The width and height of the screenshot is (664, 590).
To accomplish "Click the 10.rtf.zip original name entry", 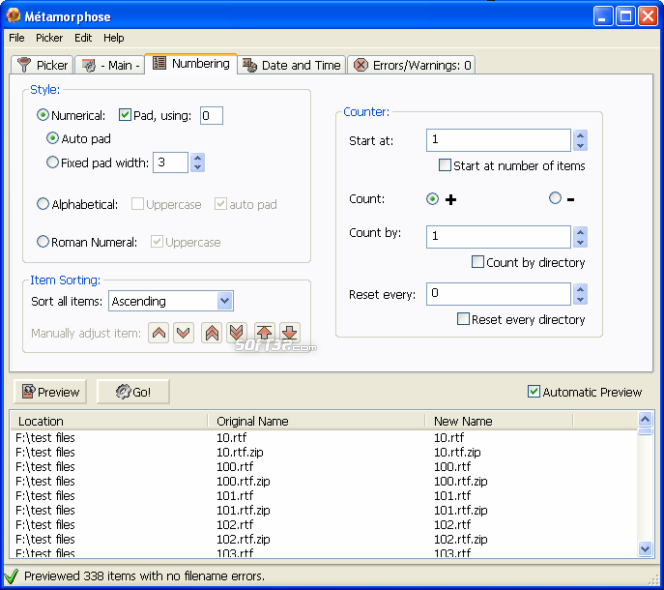I will (240, 452).
